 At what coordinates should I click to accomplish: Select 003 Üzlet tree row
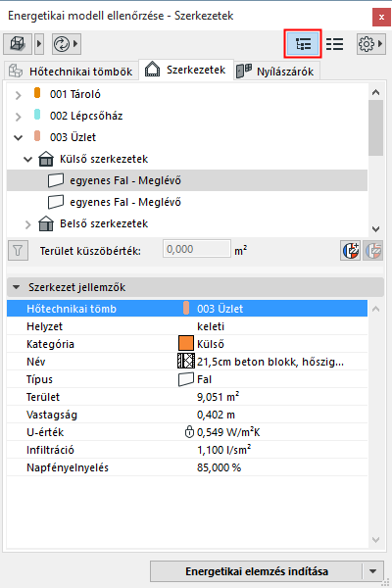click(187, 137)
